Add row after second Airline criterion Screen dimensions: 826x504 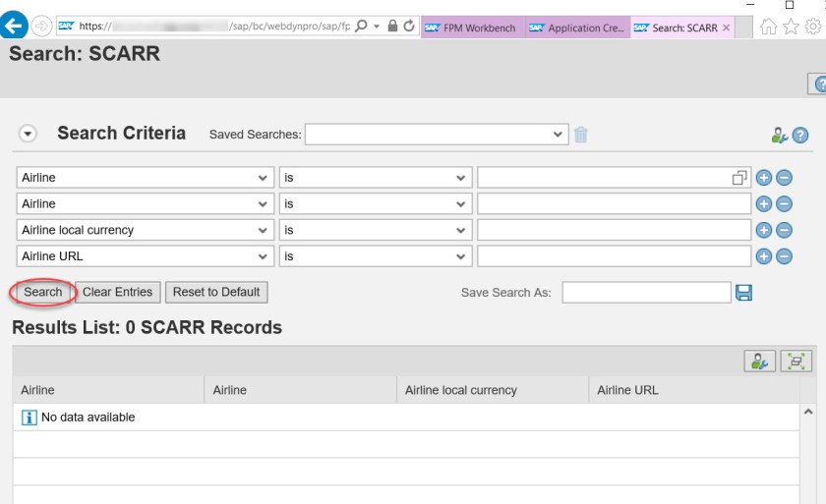click(x=763, y=204)
